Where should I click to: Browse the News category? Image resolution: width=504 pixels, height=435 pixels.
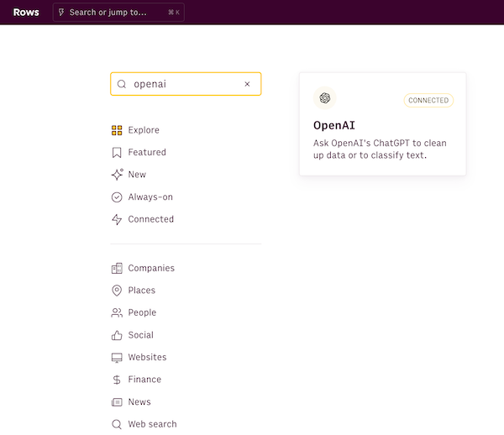(139, 401)
